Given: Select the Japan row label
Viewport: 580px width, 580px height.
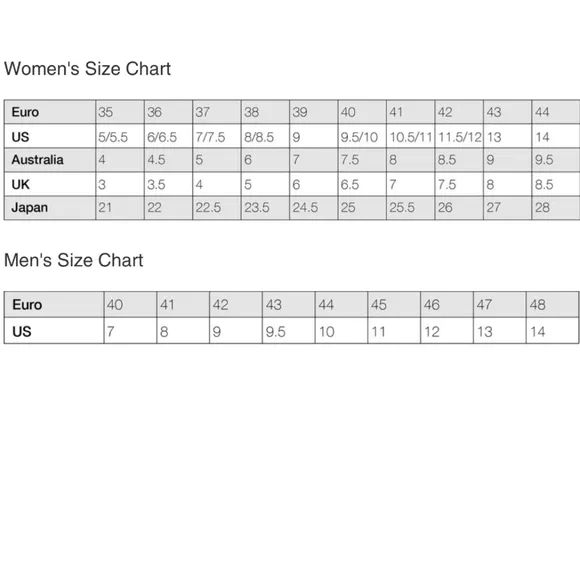Looking at the screenshot, I should click(x=50, y=208).
